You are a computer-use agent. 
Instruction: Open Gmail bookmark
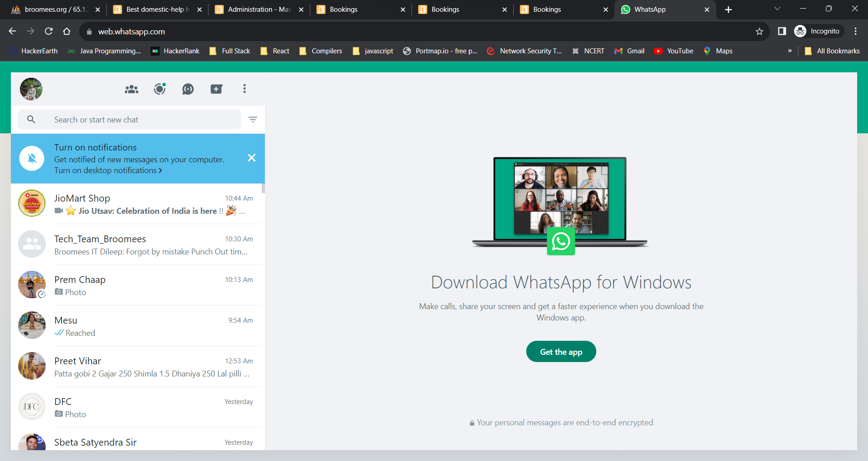coord(629,51)
